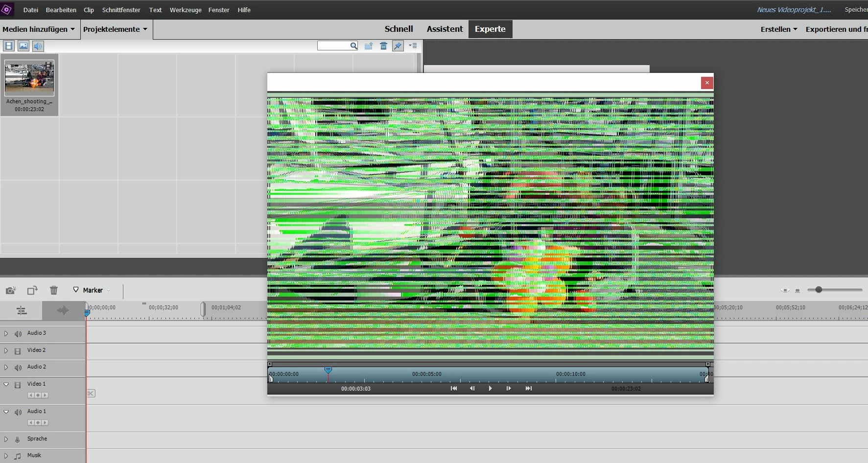Select the Experte tab
Viewport: 868px width, 463px height.
coord(490,29)
